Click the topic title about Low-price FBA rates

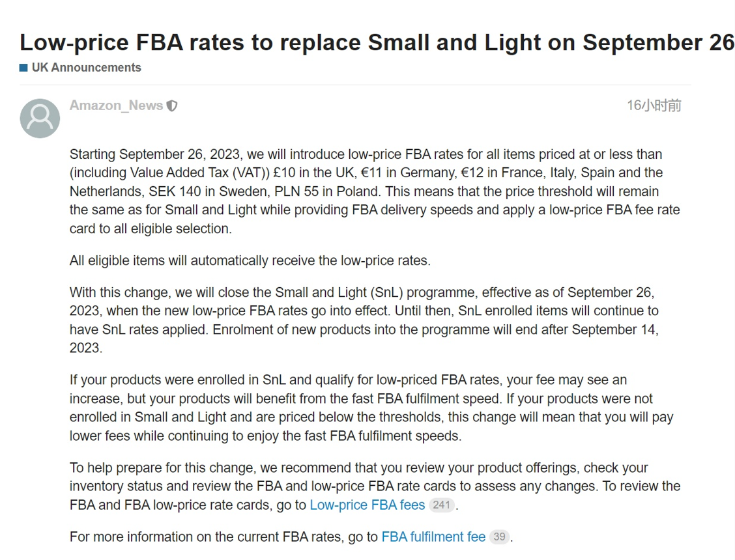coord(377,42)
